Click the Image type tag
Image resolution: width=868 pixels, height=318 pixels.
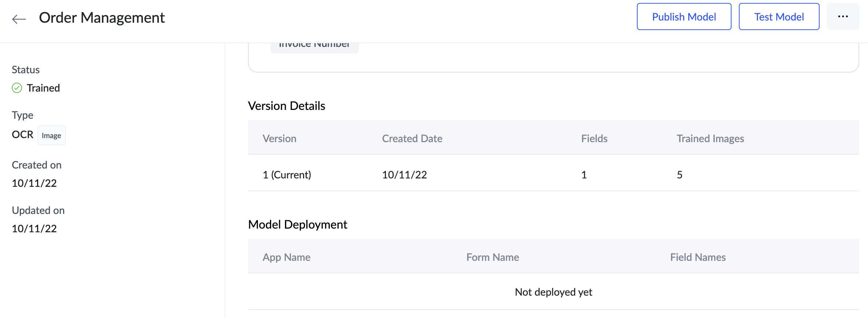(x=51, y=136)
